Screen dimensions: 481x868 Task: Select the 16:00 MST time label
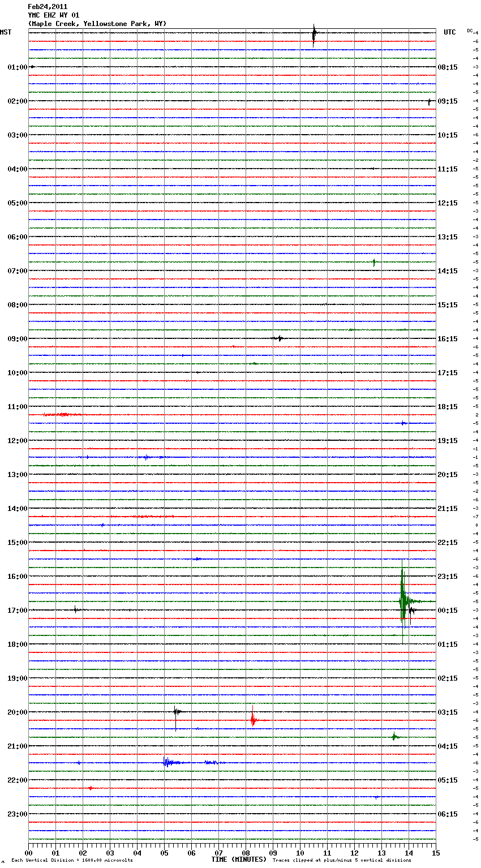[18, 577]
